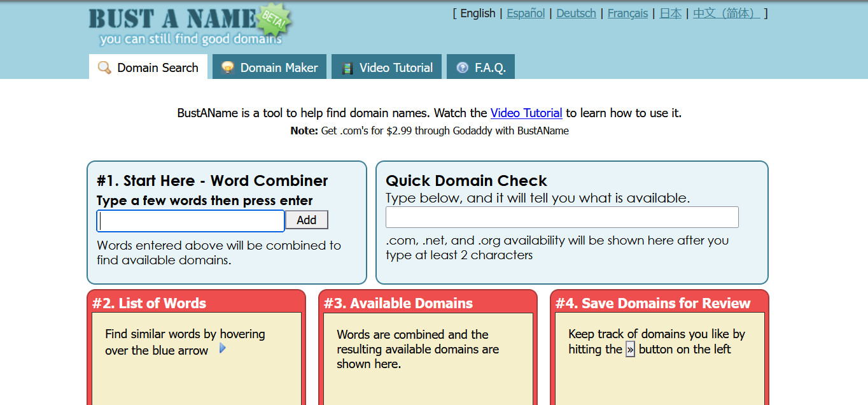Switch language to 中文（简体）
The image size is (868, 405).
tap(726, 13)
